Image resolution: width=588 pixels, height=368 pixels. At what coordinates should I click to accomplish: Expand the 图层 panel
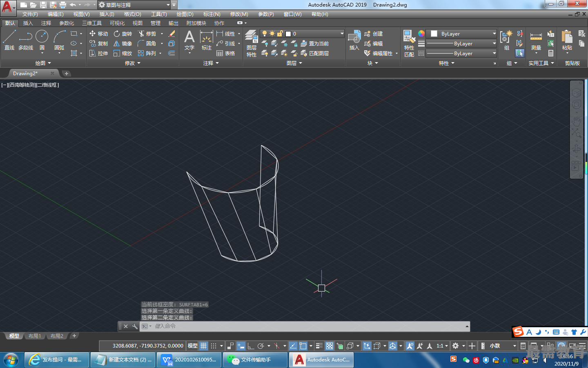[294, 63]
